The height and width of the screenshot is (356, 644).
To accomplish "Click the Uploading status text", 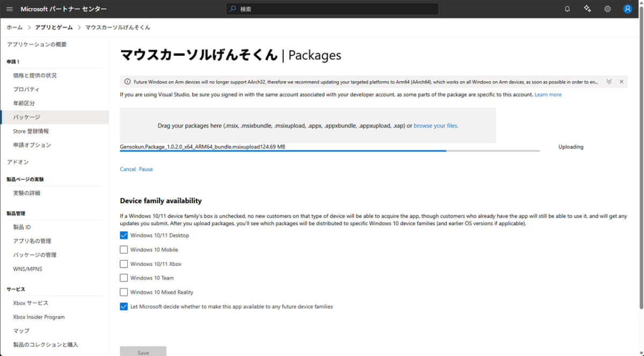I will [x=570, y=147].
